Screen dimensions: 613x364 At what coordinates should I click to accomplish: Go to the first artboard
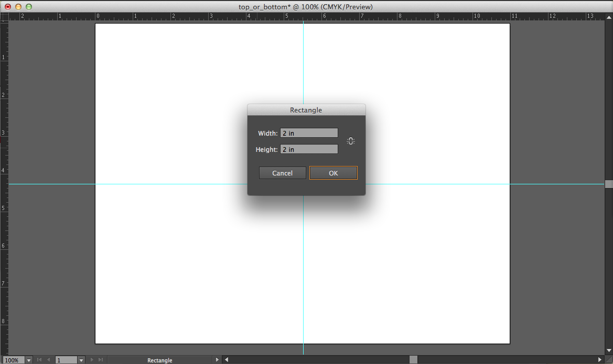[x=39, y=360]
